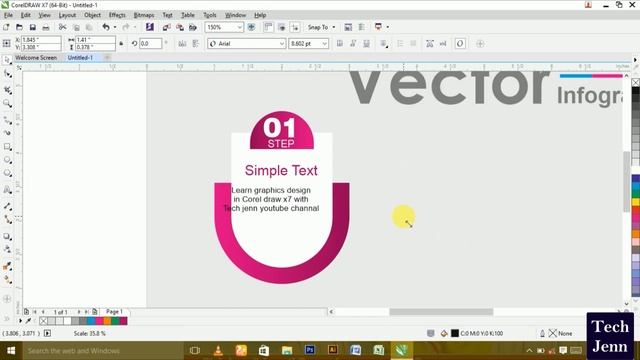Click the Print icon

[x=46, y=27]
